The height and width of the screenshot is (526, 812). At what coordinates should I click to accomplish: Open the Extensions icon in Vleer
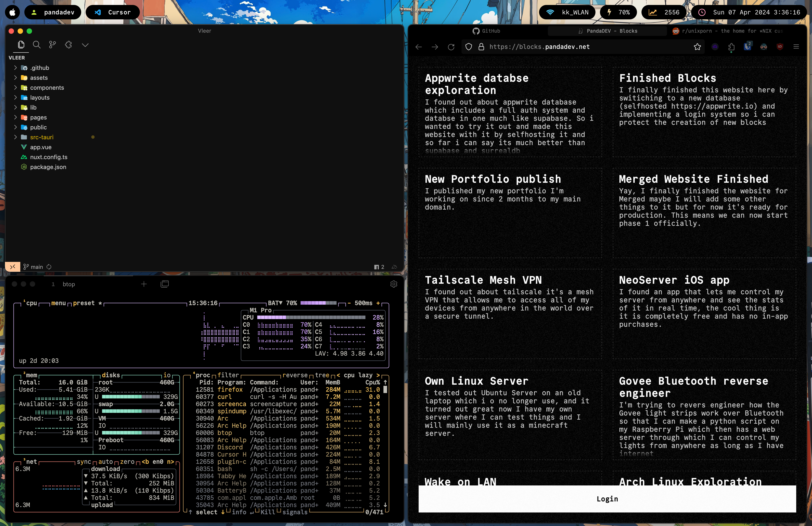tap(69, 45)
